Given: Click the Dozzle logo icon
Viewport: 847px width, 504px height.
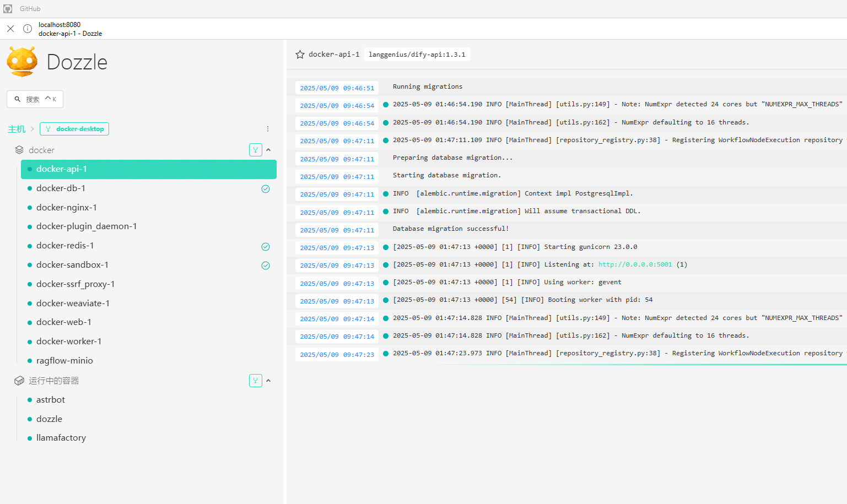Looking at the screenshot, I should pos(22,62).
